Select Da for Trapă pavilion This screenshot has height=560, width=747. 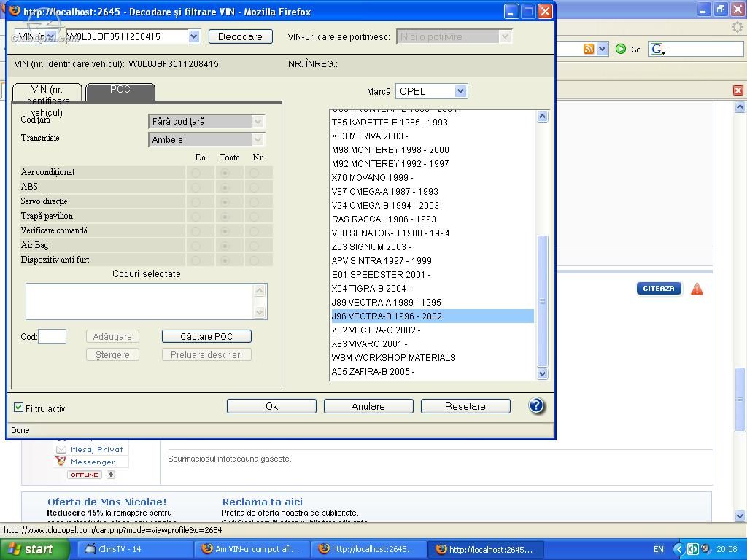[196, 217]
